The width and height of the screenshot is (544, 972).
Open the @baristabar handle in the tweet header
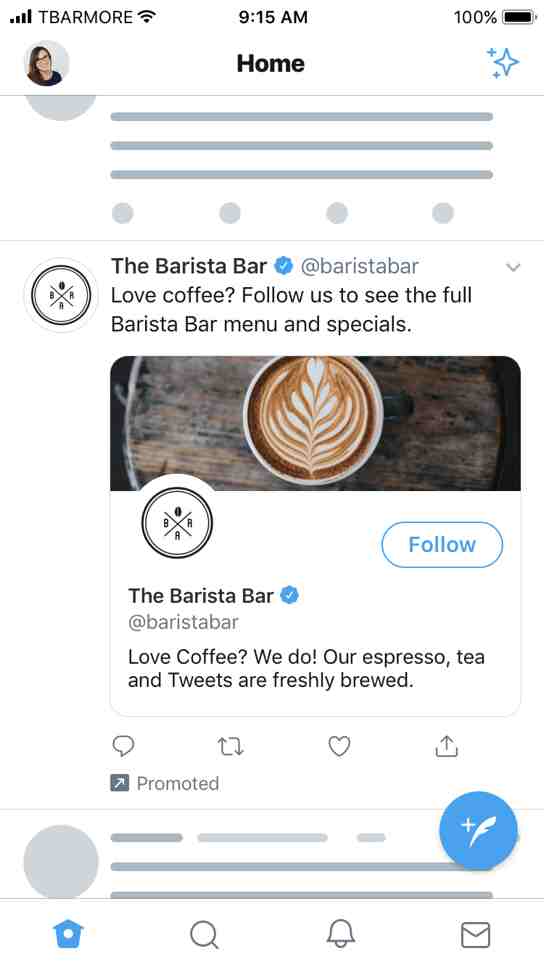pyautogui.click(x=360, y=266)
